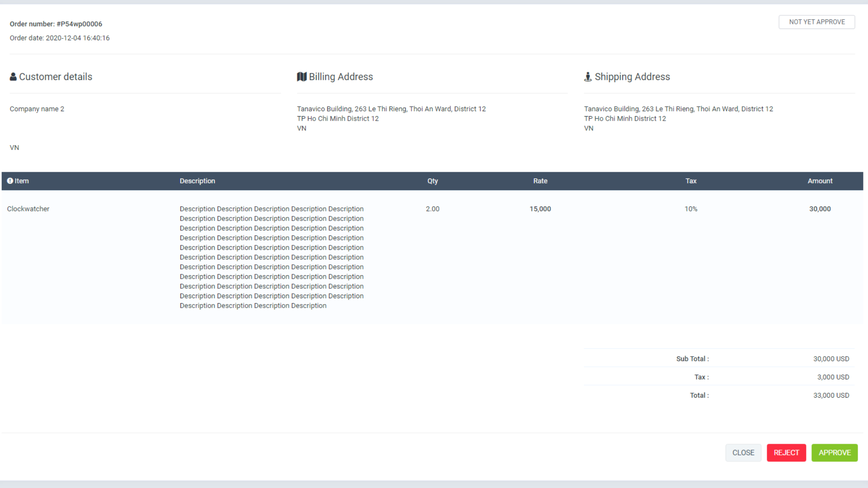Click the CLOSE button
The image size is (868, 488).
(743, 452)
